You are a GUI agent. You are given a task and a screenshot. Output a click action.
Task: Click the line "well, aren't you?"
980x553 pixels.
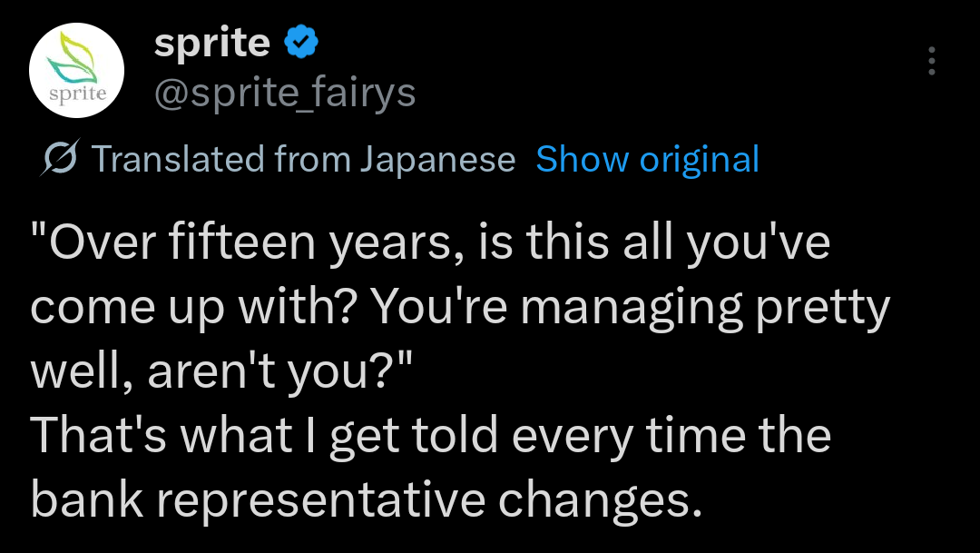click(x=223, y=371)
